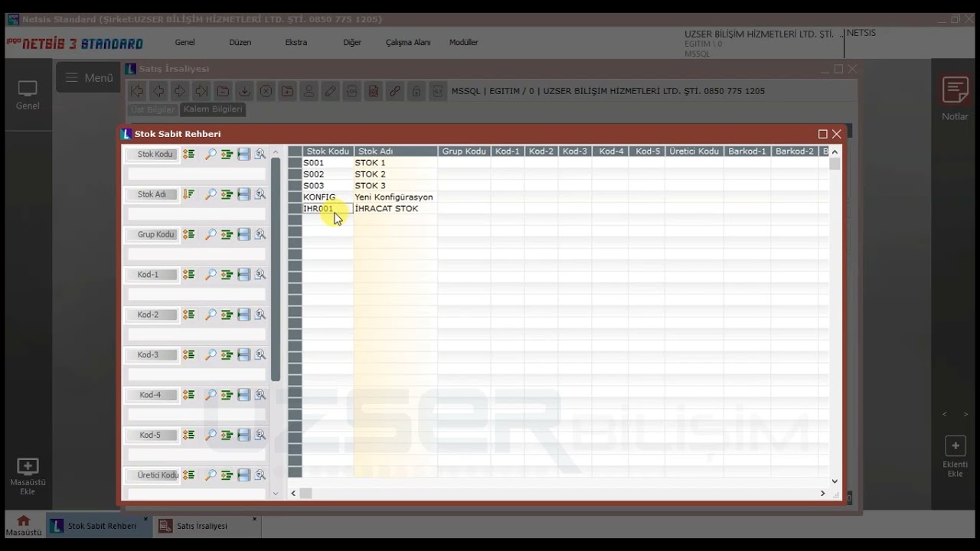This screenshot has height=551, width=980.
Task: Click the Eklenti Ekle plus icon
Action: pos(955,446)
